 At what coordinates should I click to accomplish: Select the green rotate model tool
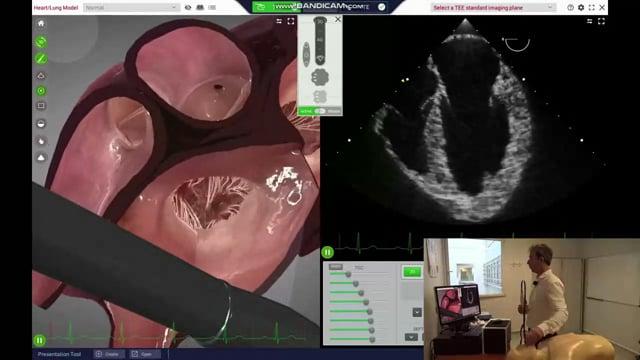pos(41,42)
